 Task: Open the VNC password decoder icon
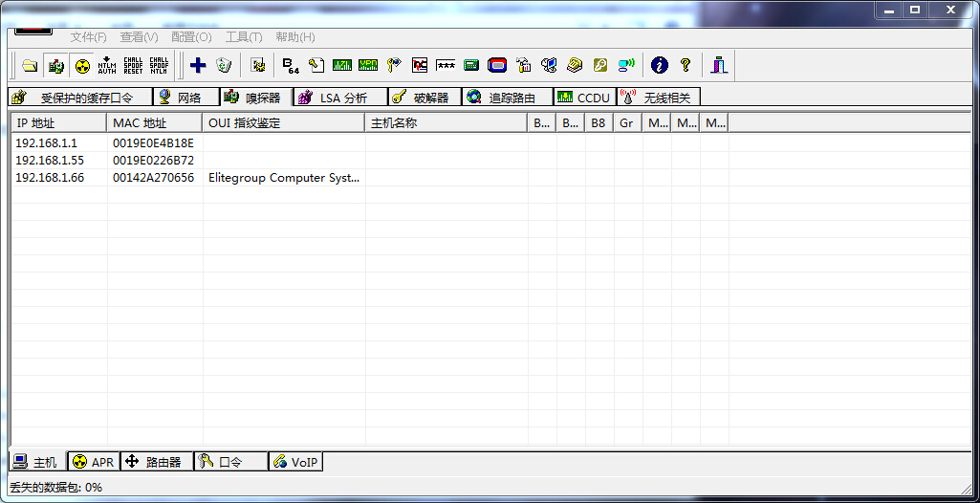(420, 65)
